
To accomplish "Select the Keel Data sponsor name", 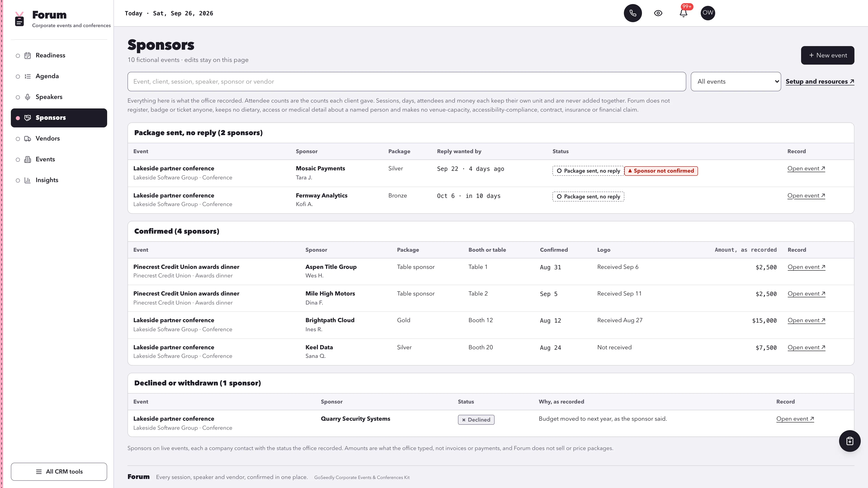I will click(x=319, y=347).
